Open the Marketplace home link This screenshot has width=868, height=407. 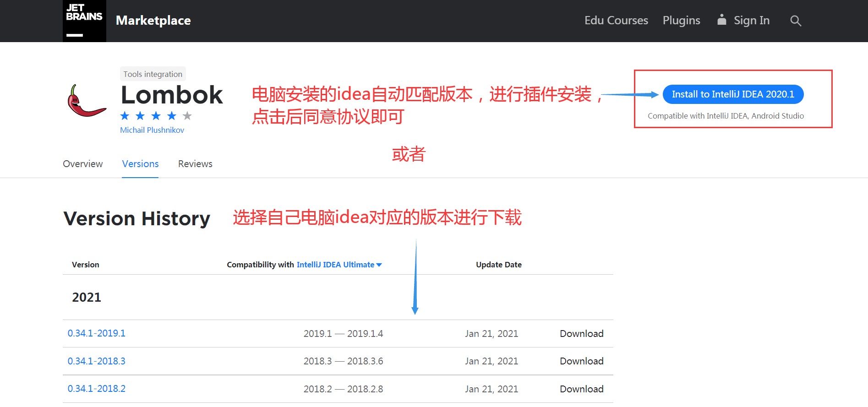tap(153, 21)
